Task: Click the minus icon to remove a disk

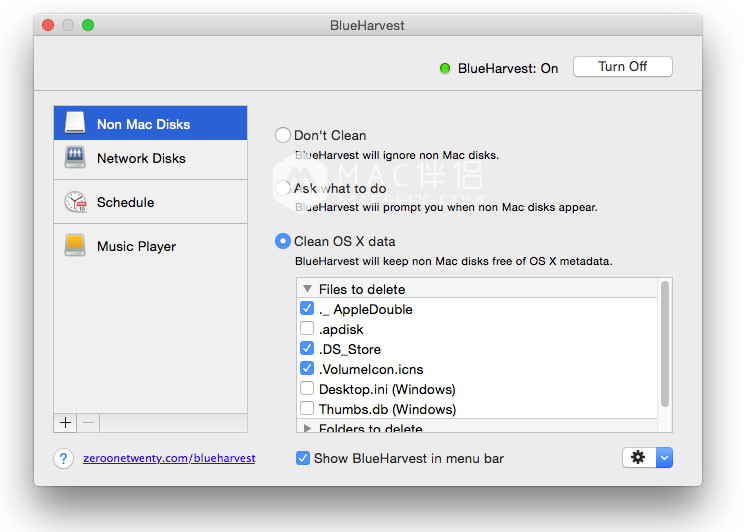Action: (x=88, y=422)
